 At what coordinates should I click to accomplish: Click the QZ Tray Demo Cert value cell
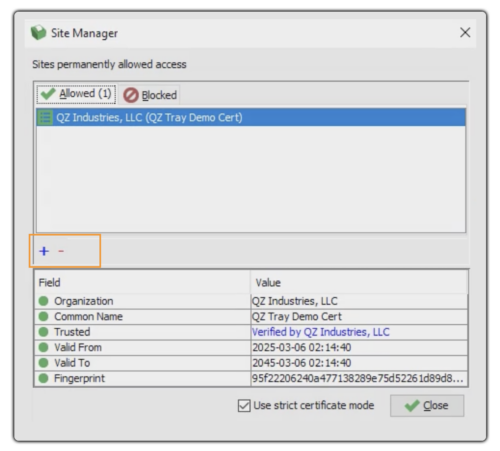pos(359,316)
